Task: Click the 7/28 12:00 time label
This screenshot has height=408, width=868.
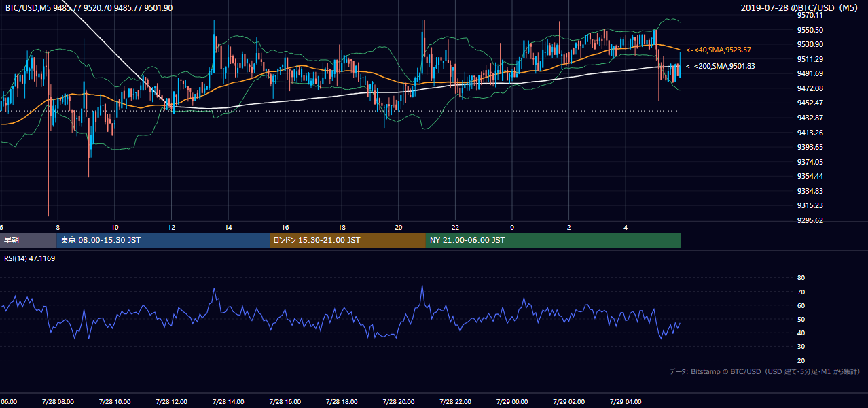Action: click(x=171, y=402)
